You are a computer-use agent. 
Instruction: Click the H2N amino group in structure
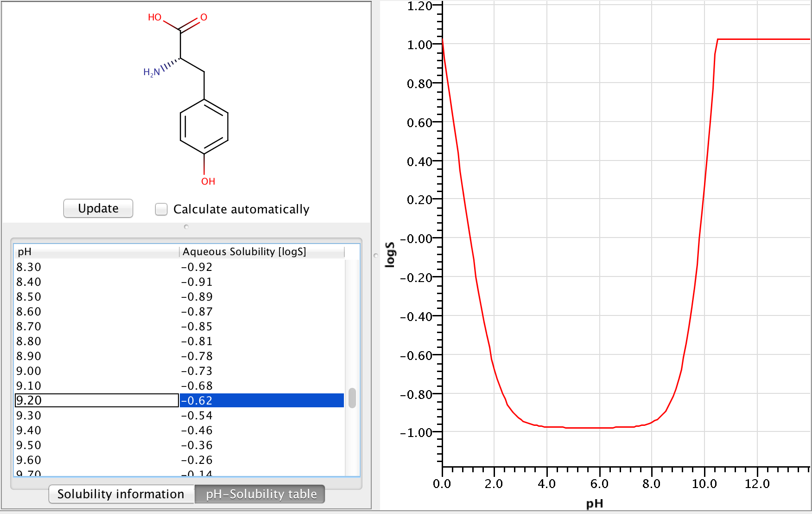152,72
